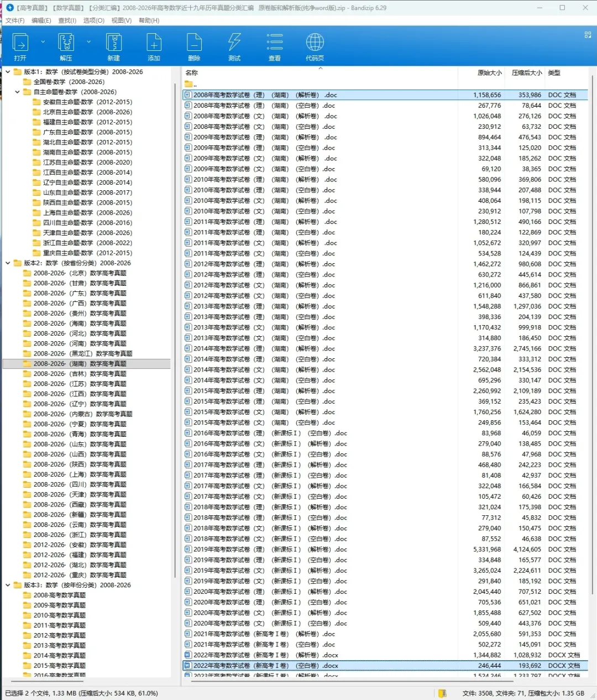Click folder icon of 广东自主命题-数学 row
597x700 pixels.
(37, 132)
